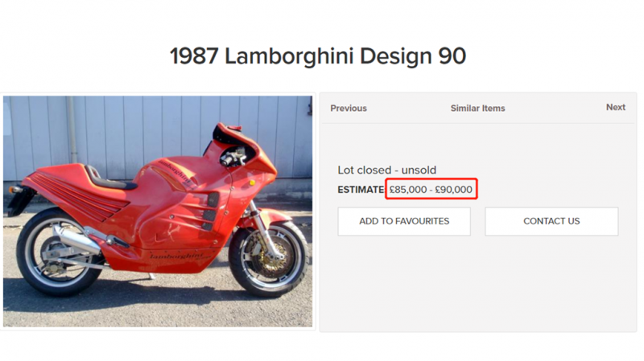
Task: Click the ESTIMATE label
Action: [x=361, y=191]
